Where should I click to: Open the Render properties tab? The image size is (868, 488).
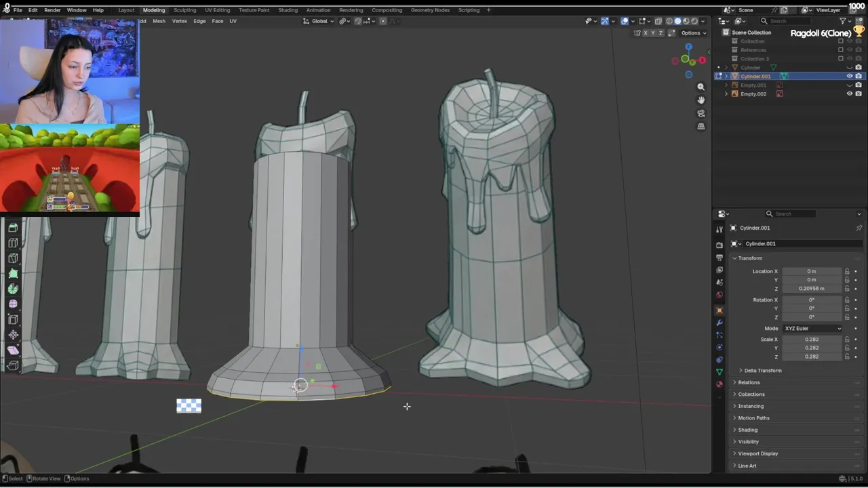pyautogui.click(x=719, y=245)
